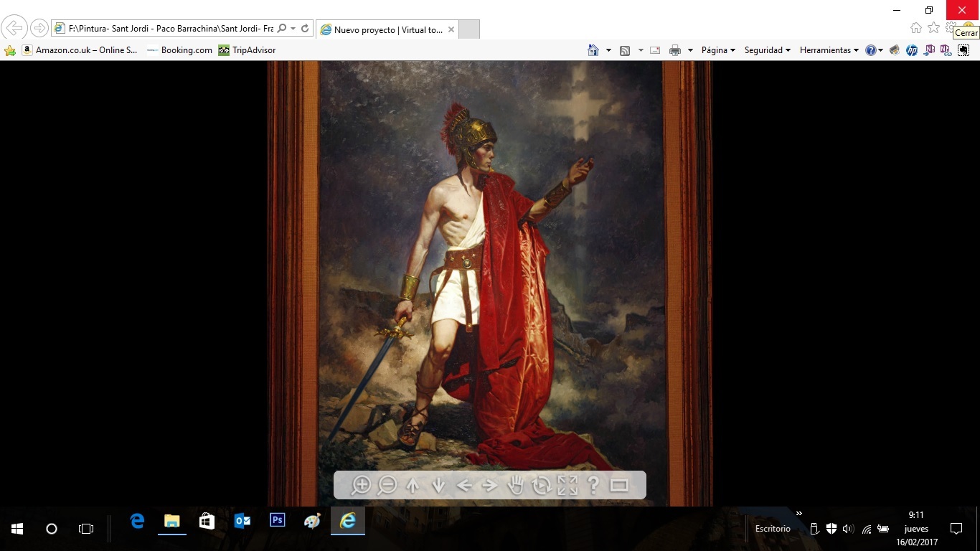Launch Microsoft Edge from the taskbar
980x551 pixels.
point(137,522)
